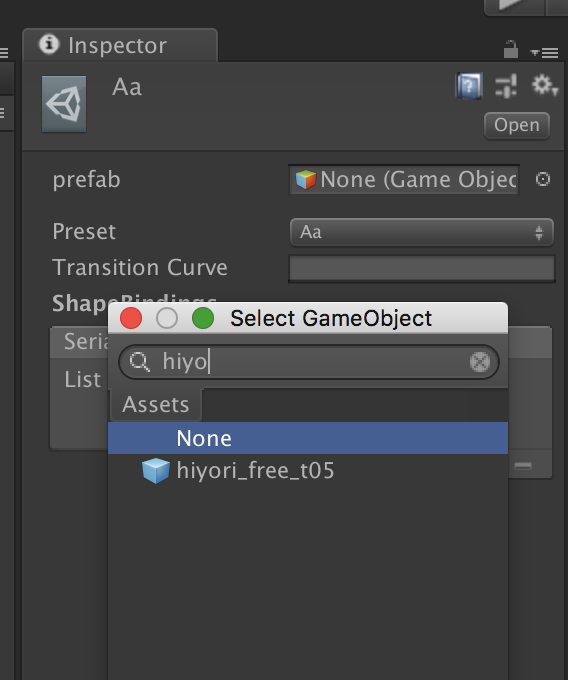Viewport: 568px width, 680px height.
Task: Click the prefab object picker circle icon
Action: pos(542,179)
